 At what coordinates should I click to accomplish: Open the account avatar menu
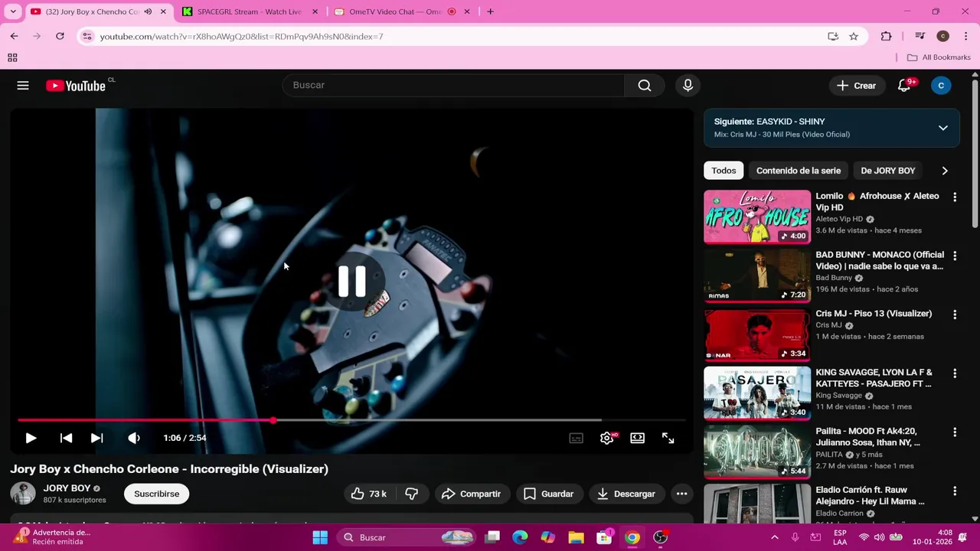point(941,86)
